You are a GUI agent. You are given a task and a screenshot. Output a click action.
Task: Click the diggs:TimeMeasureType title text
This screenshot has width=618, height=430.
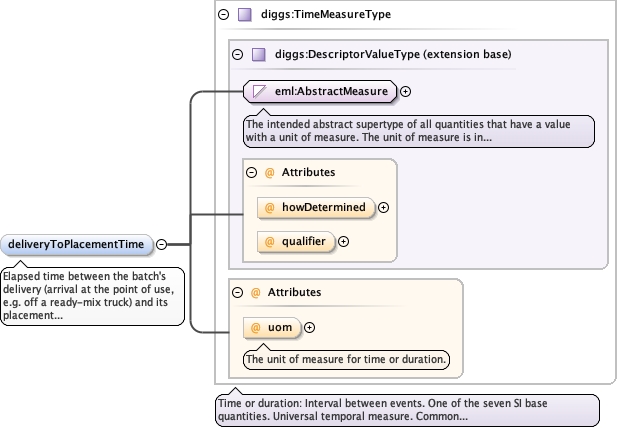[x=326, y=15]
